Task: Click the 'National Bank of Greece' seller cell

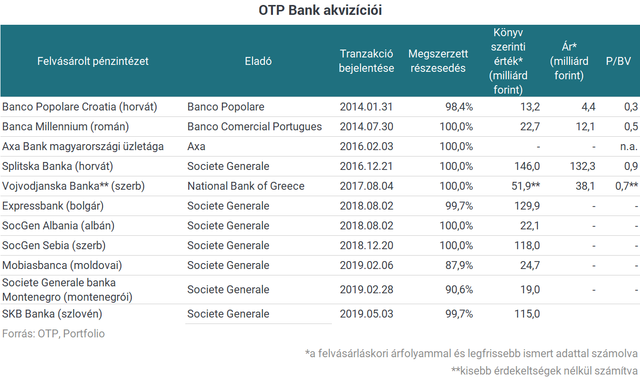Action: pos(246,186)
